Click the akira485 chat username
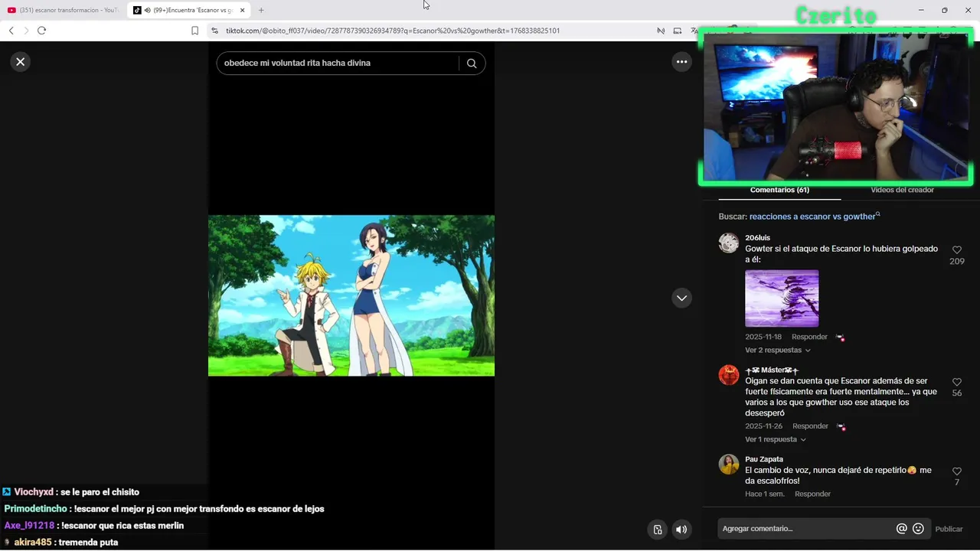980x551 pixels. coord(33,543)
